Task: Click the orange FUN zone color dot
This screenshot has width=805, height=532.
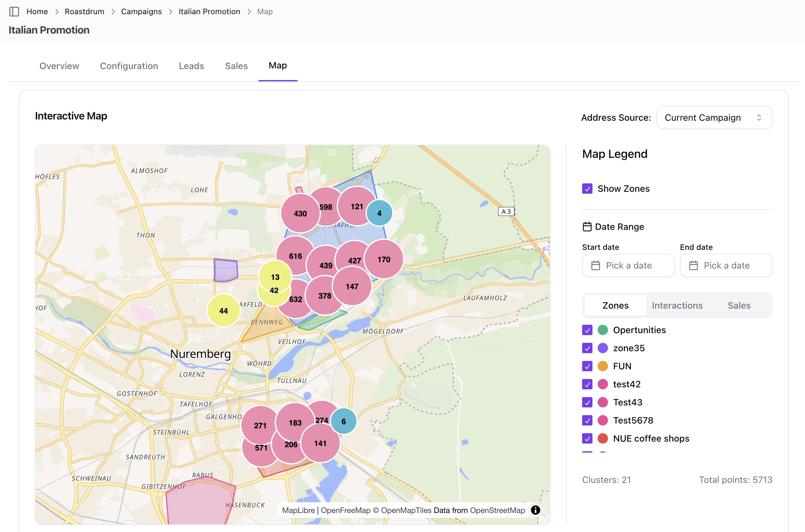Action: pos(603,366)
